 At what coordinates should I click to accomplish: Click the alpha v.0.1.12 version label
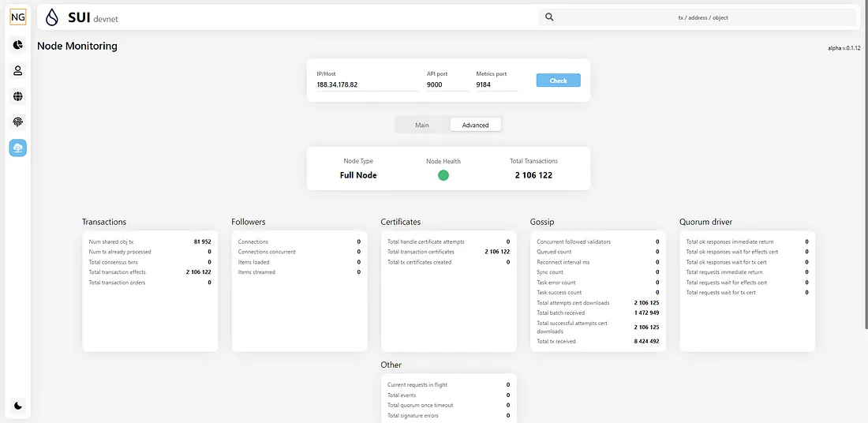[x=844, y=48]
